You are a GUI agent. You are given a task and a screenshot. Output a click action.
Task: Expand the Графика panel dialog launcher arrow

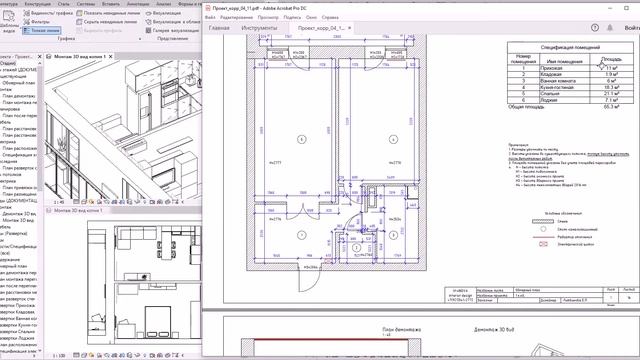(x=140, y=39)
